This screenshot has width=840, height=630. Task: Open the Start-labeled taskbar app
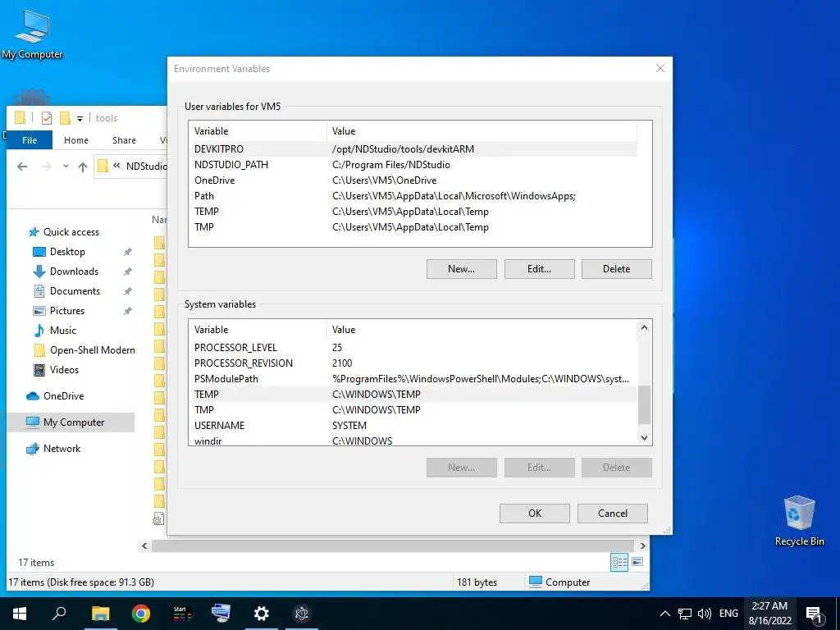pyautogui.click(x=181, y=614)
